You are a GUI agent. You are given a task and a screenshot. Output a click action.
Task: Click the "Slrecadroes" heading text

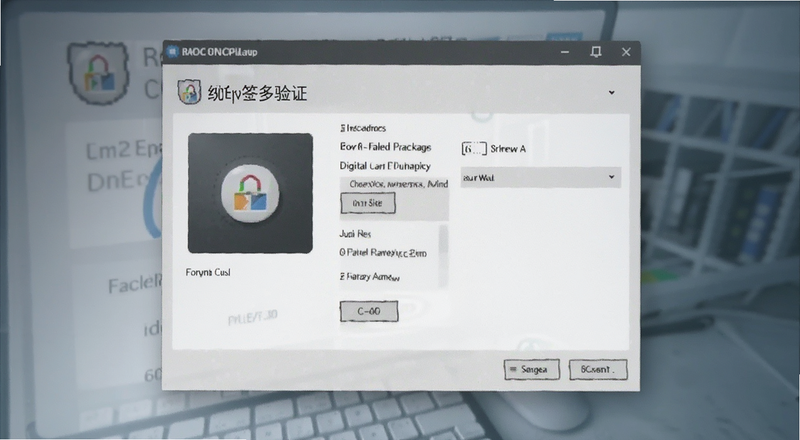[x=363, y=128]
